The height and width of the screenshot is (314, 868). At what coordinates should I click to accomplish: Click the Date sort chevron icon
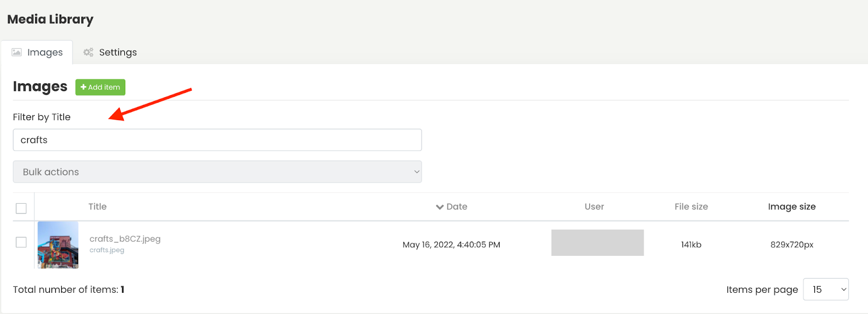tap(440, 207)
